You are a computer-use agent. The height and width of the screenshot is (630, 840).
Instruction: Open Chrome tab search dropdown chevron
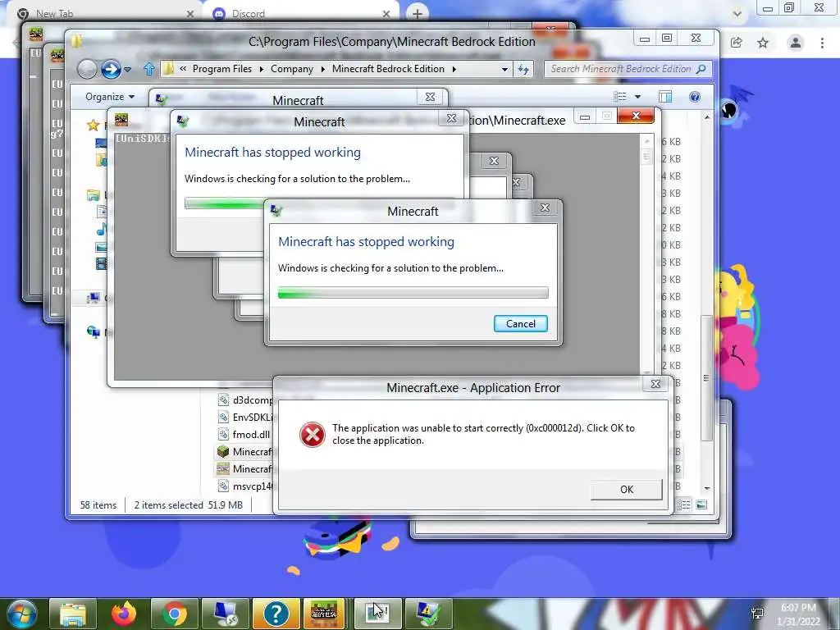point(737,14)
